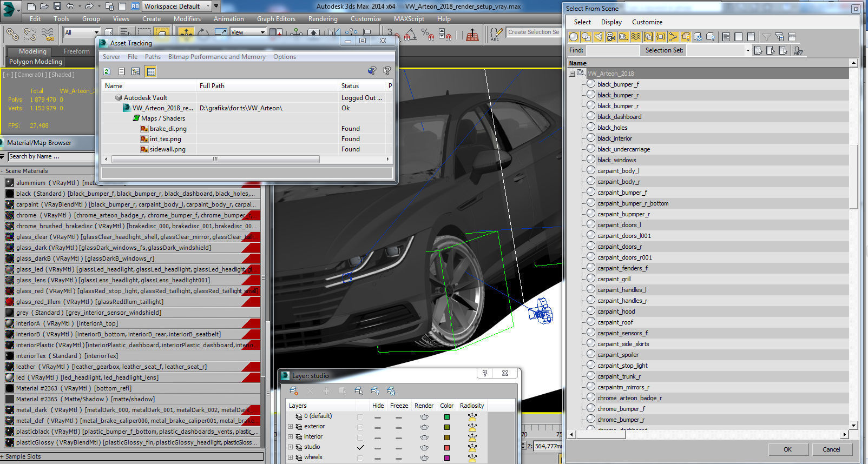Open the Rendering menu
The height and width of the screenshot is (464, 868).
click(323, 19)
